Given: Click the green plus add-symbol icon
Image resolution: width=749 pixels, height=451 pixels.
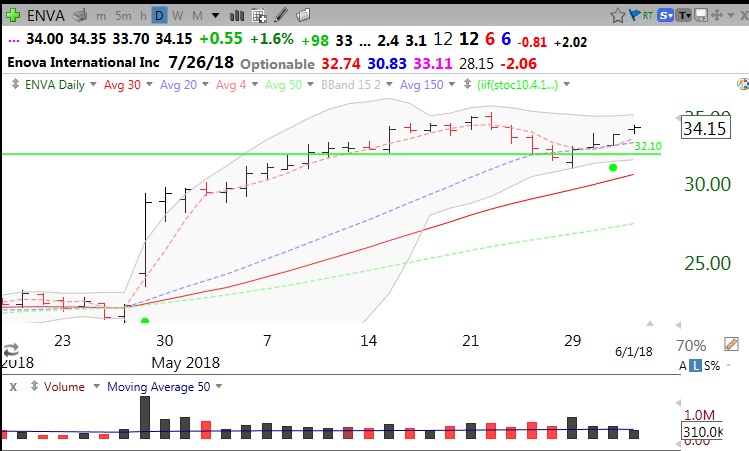Looking at the screenshot, I should (x=12, y=15).
